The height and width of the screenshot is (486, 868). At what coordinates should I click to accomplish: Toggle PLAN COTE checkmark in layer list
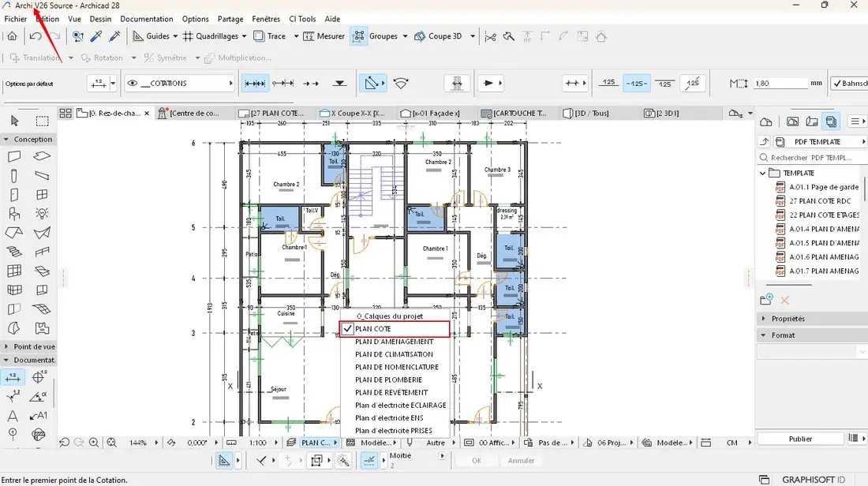coord(348,329)
